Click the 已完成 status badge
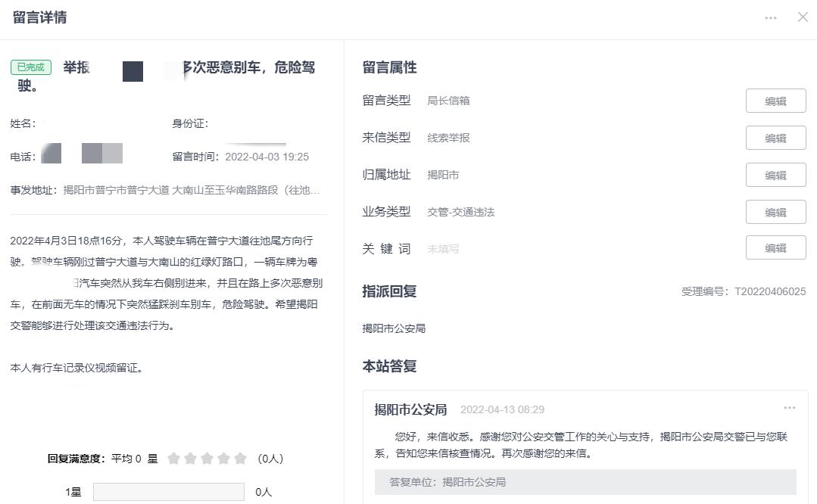The image size is (817, 504). tap(30, 67)
